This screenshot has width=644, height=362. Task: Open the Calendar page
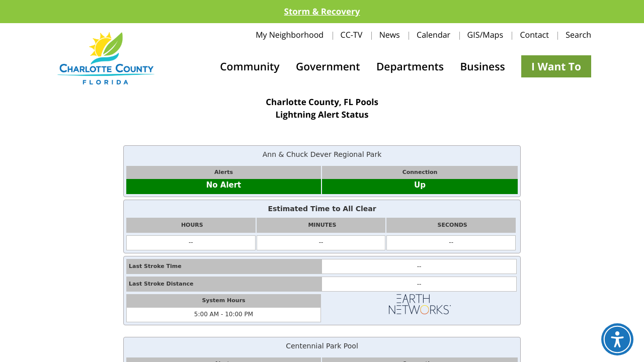tap(433, 35)
